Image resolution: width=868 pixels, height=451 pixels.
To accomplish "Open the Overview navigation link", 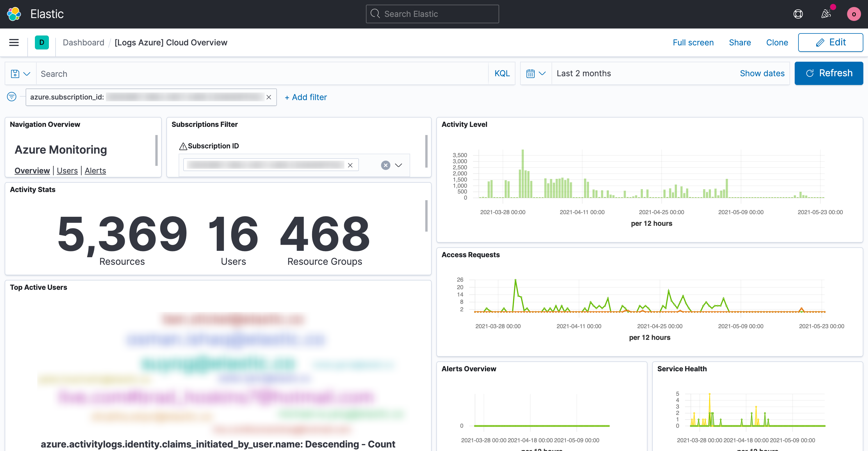I will (32, 171).
